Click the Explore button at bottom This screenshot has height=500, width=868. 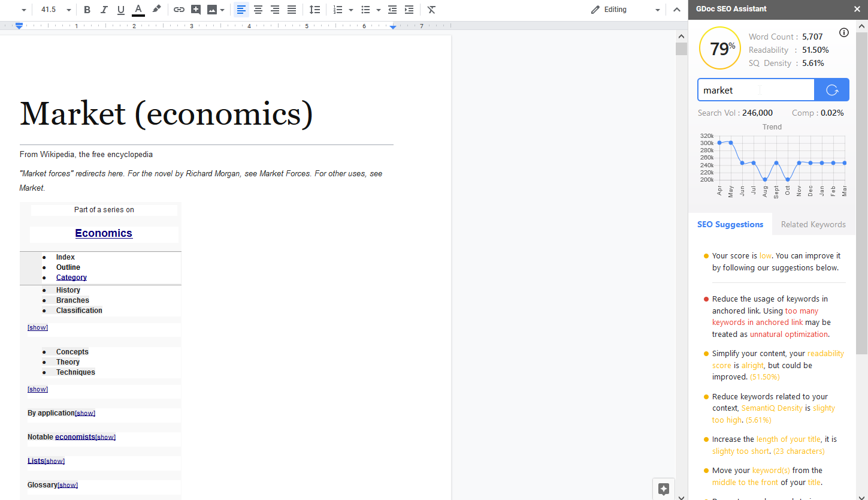coord(664,489)
